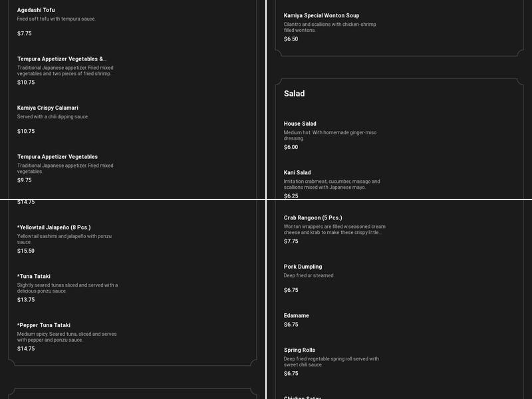Pick the Pork Dumpling item

click(303, 267)
